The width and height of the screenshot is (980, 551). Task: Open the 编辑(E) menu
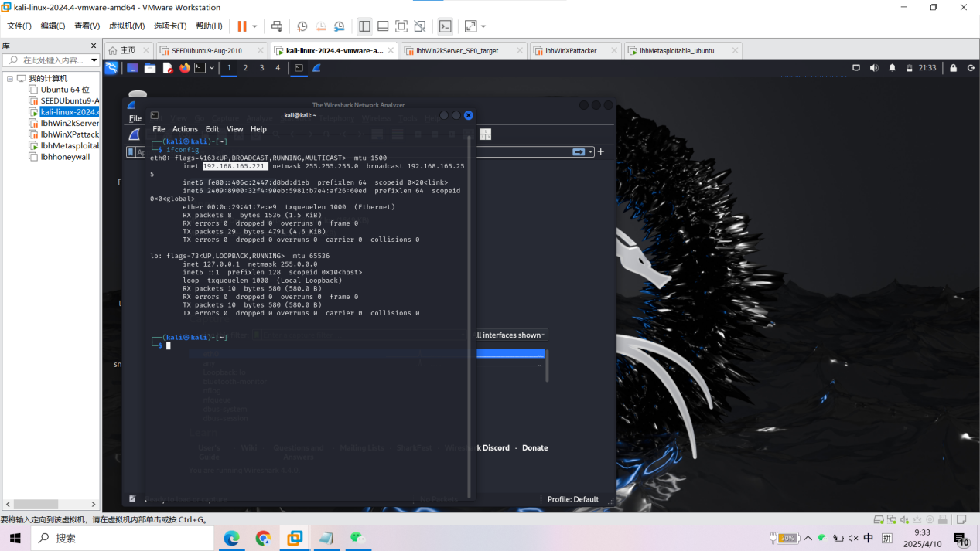click(x=53, y=26)
